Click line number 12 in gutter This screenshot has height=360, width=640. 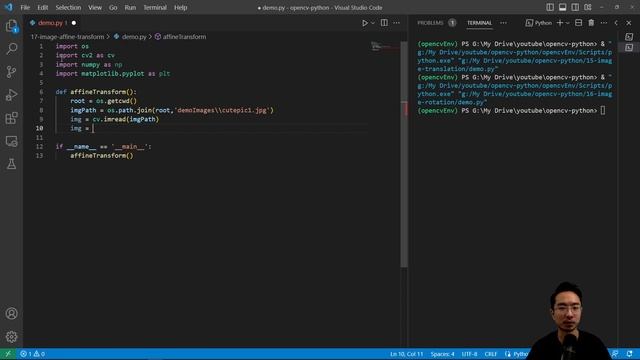point(39,147)
